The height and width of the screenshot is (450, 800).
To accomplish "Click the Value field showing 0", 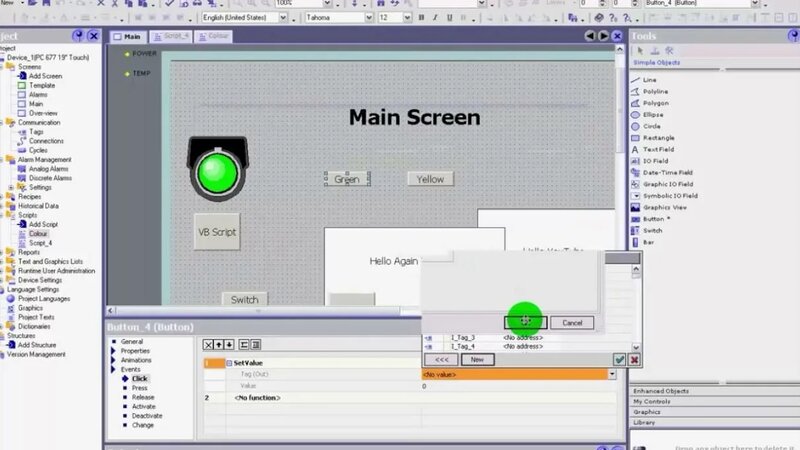I will 519,386.
